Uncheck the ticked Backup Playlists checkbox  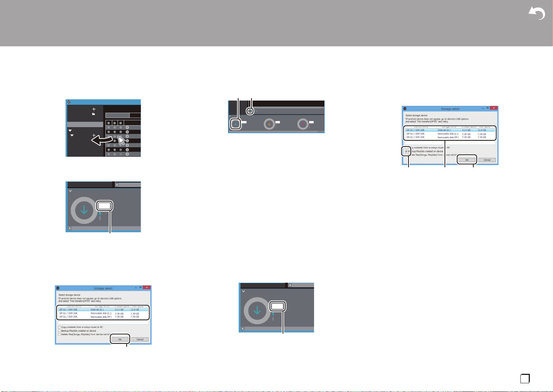406,151
